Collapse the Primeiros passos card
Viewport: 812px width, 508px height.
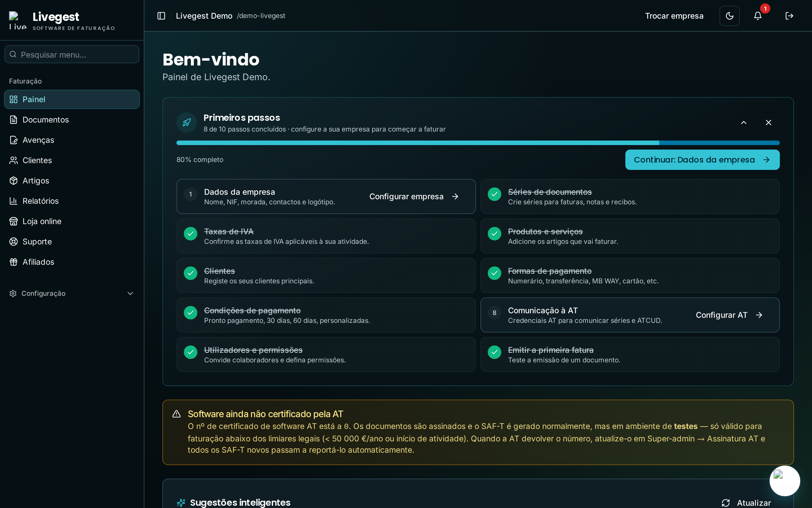coord(743,122)
